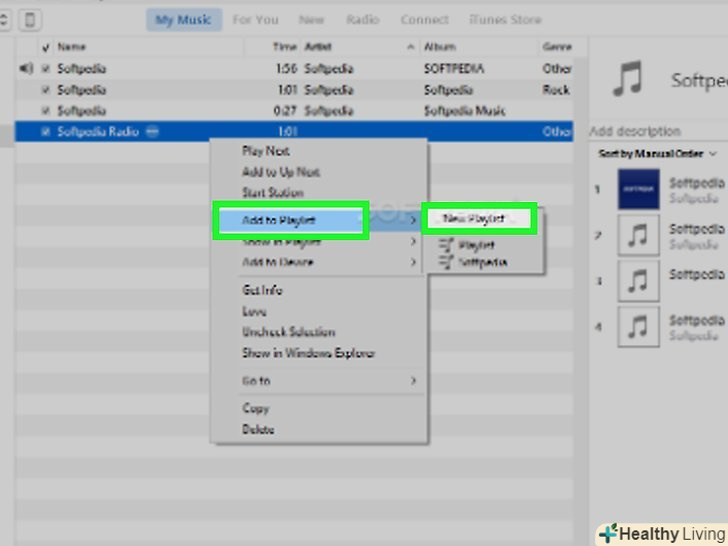Choose 'Play Next' from context menu

(x=266, y=151)
